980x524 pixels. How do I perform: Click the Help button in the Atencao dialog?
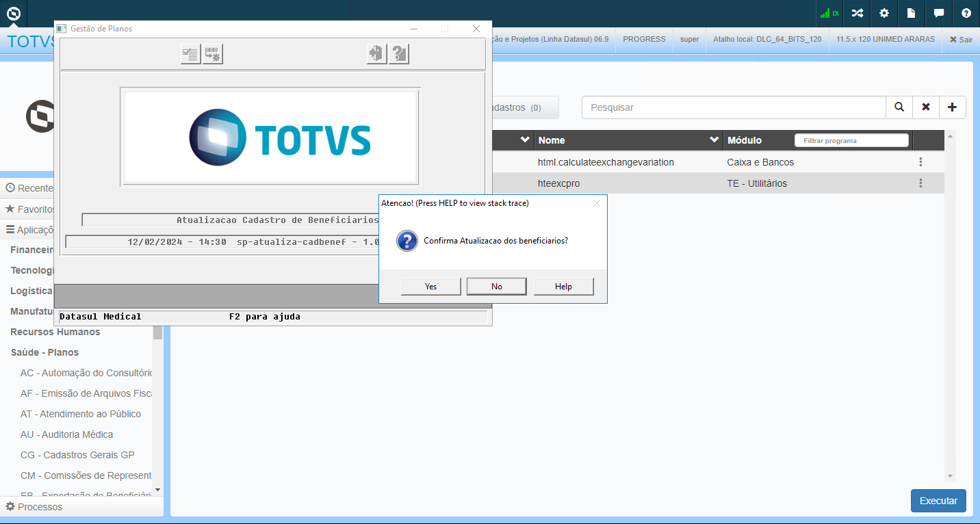[x=563, y=287]
